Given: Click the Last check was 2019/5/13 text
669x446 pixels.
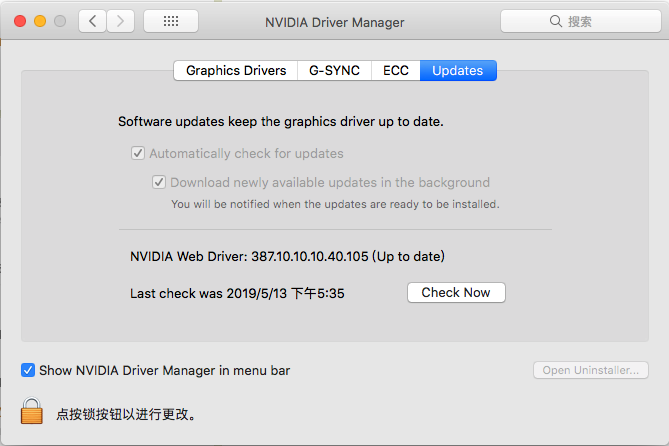Looking at the screenshot, I should coord(237,294).
